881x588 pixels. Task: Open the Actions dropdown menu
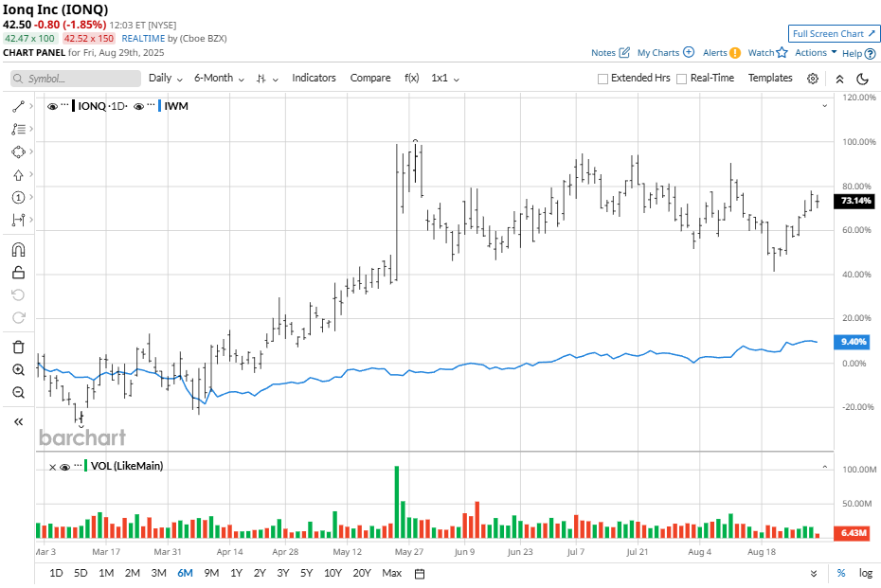pyautogui.click(x=816, y=53)
